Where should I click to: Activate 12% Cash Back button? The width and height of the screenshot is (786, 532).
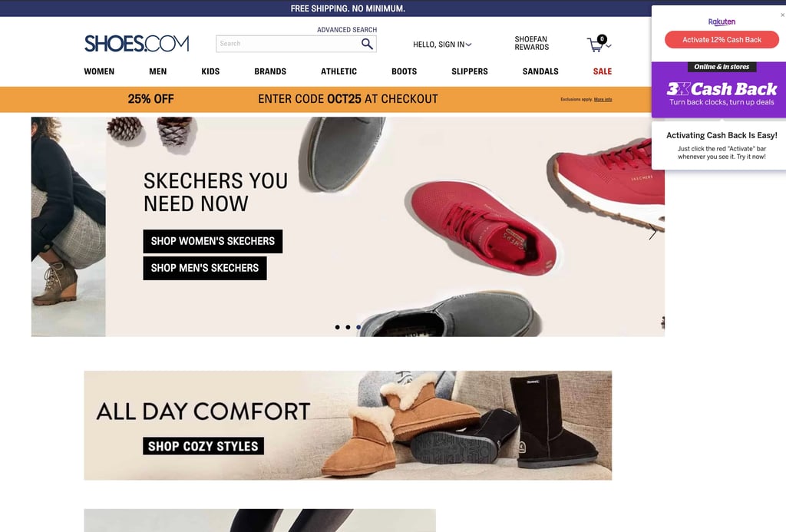coord(722,40)
